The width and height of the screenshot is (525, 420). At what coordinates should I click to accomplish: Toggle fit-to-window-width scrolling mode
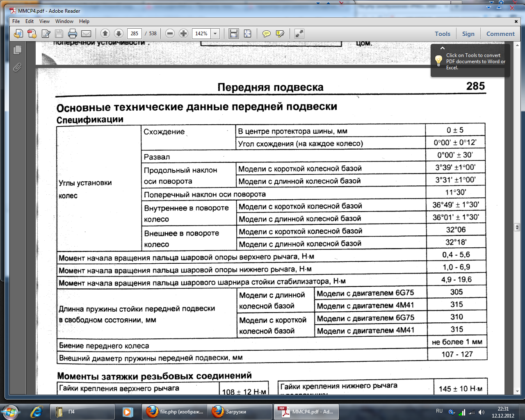[x=233, y=34]
